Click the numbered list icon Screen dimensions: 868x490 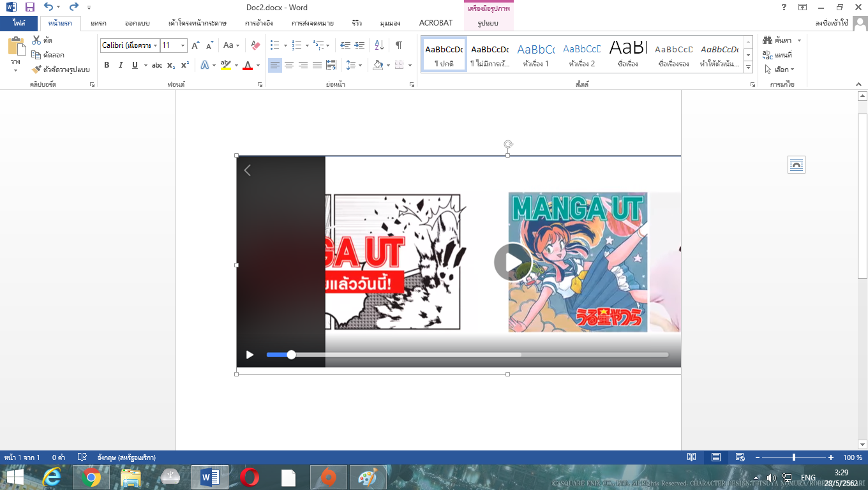296,45
